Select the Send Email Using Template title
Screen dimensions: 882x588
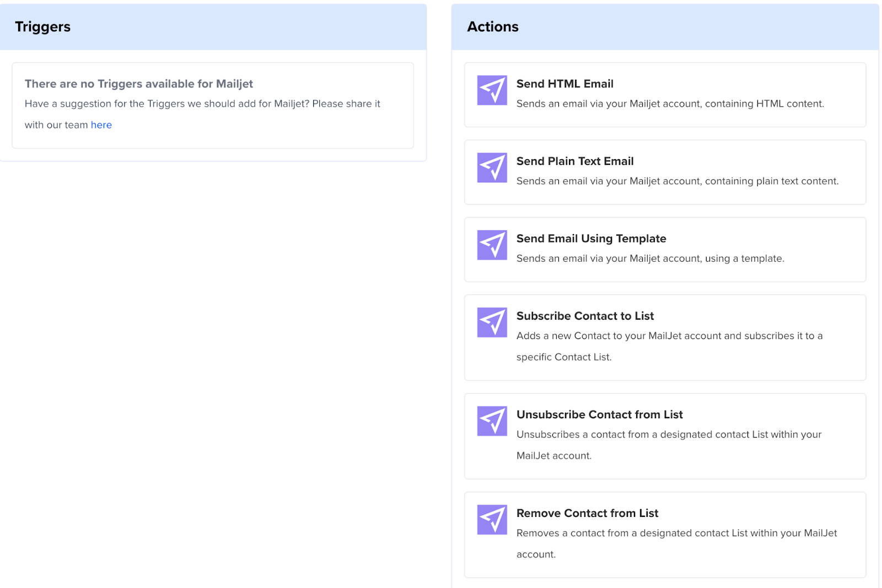(x=591, y=239)
